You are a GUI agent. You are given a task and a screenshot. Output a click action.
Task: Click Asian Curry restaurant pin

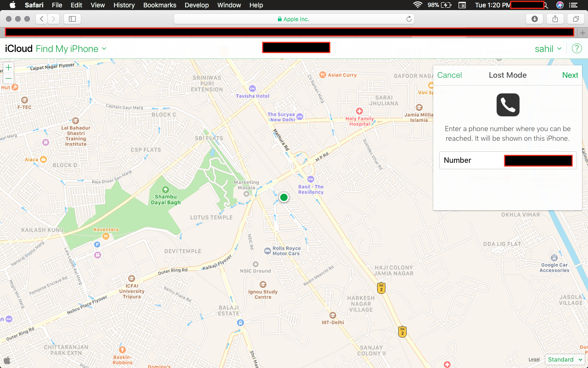click(322, 75)
